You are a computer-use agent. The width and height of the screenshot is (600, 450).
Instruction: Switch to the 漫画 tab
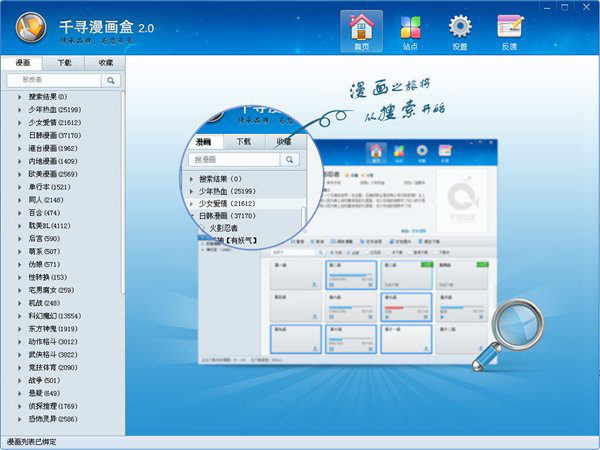pos(22,63)
